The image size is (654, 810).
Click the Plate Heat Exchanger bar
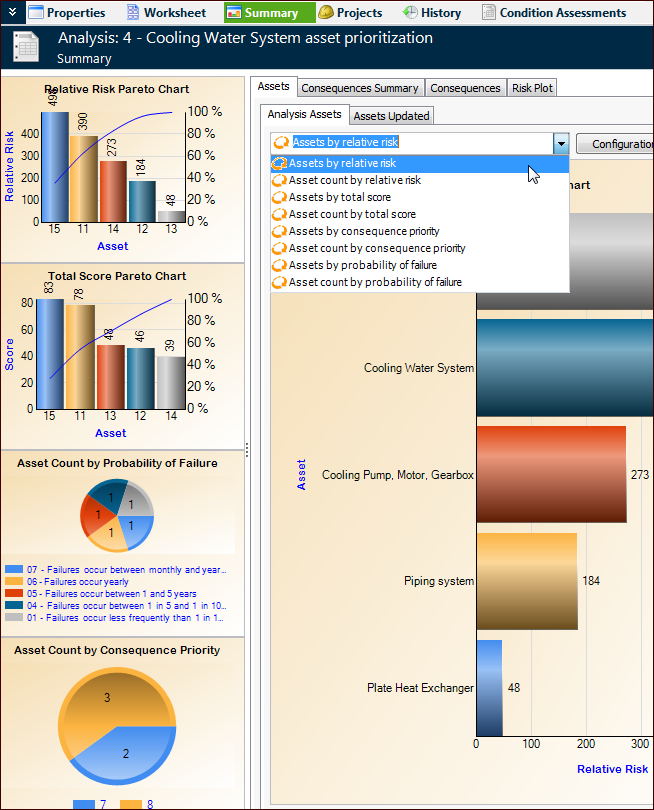pos(489,688)
